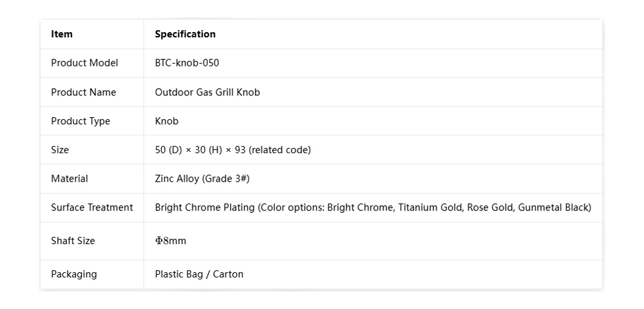The width and height of the screenshot is (644, 309).
Task: Click the "Specification" column header
Action: (x=185, y=34)
